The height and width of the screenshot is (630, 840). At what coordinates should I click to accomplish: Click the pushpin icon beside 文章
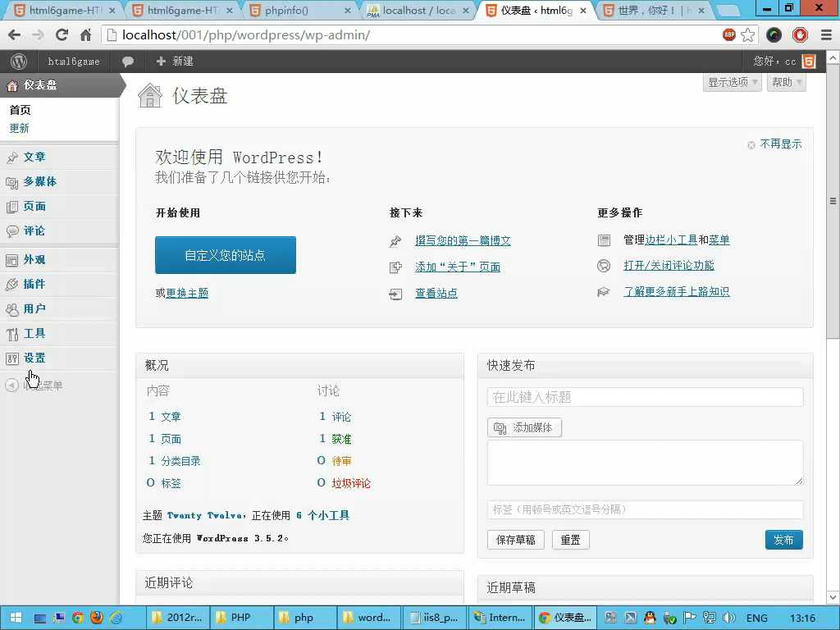[x=11, y=157]
